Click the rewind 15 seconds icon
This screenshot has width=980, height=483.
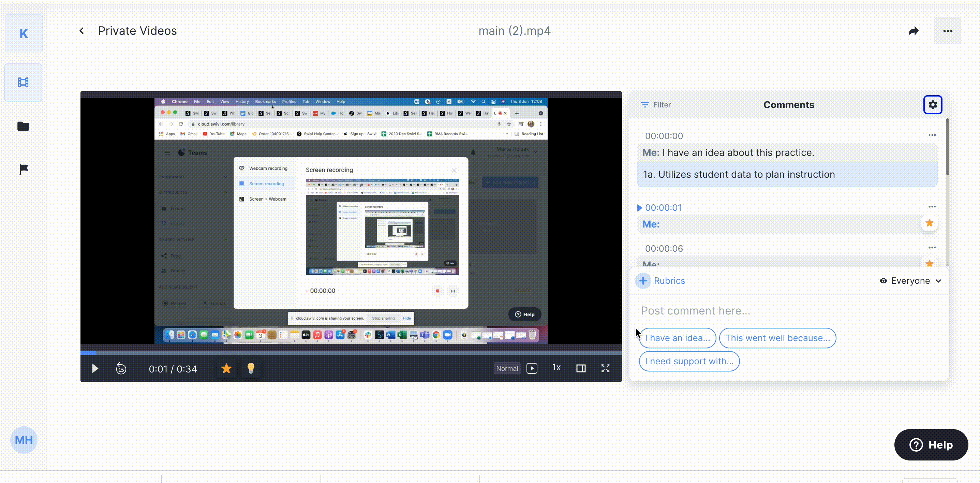pyautogui.click(x=121, y=368)
